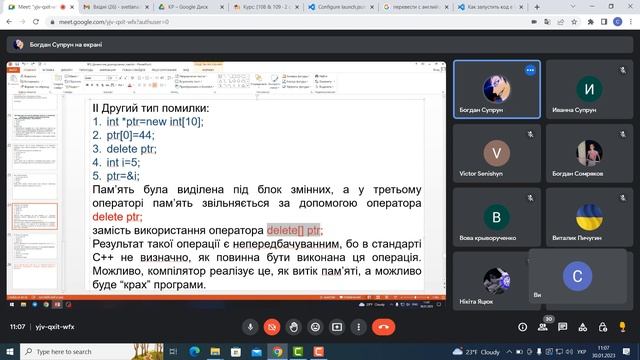Leave the call with the red hang-up button
This screenshot has height=360, width=640.
coord(383,327)
